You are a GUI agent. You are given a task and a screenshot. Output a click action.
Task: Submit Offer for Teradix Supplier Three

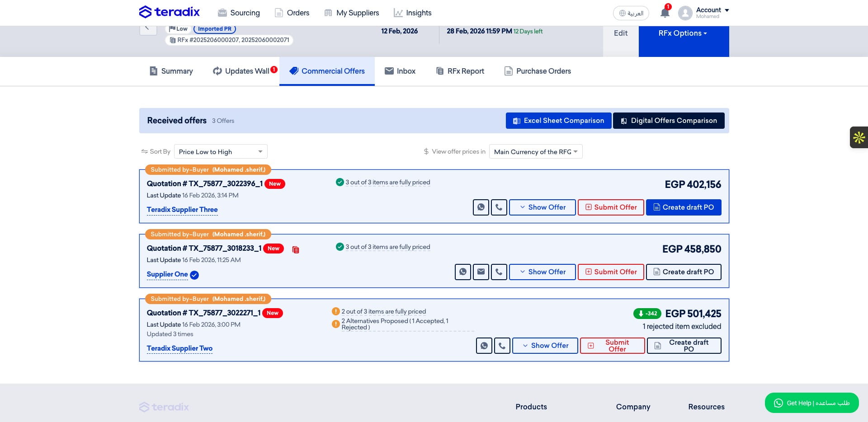[611, 207]
